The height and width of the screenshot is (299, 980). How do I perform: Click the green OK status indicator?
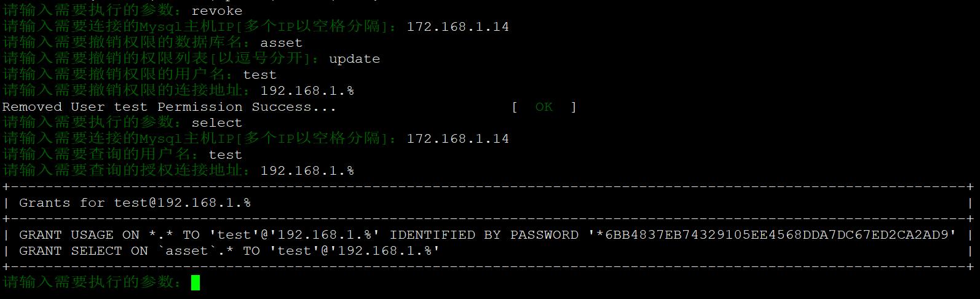[544, 107]
